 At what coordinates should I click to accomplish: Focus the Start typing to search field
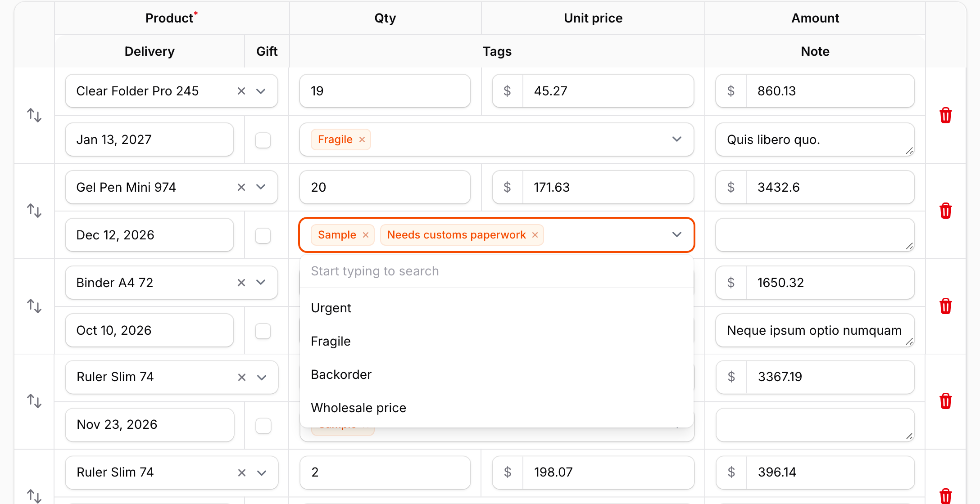[x=497, y=271]
